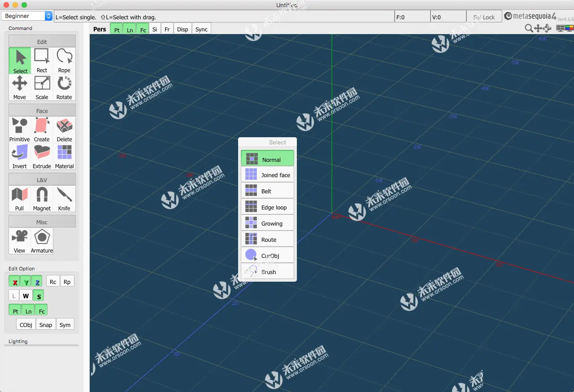Open the Disp viewport menu
574x392 pixels.
pos(183,29)
